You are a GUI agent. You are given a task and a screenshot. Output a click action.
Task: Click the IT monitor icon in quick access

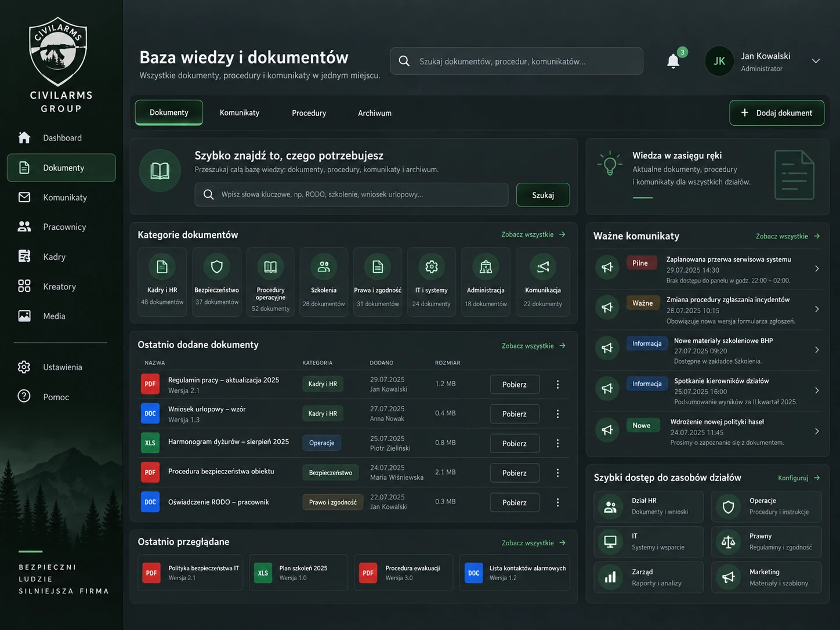[610, 542]
